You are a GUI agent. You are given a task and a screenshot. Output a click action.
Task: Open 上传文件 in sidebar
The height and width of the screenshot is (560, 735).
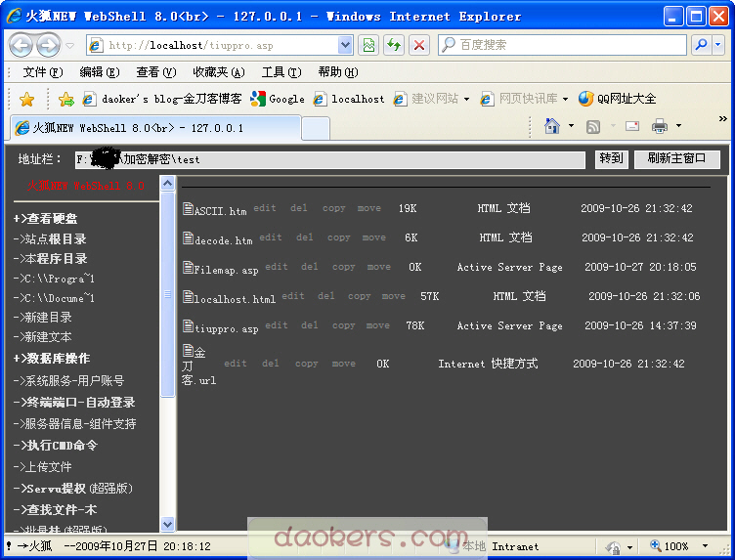pyautogui.click(x=43, y=467)
